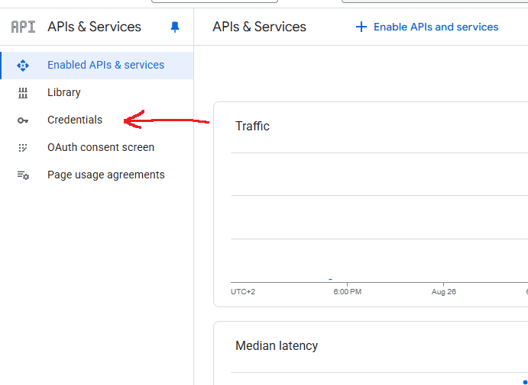Open the Credentials menu item
Screen dimensions: 528x385
[97, 120]
